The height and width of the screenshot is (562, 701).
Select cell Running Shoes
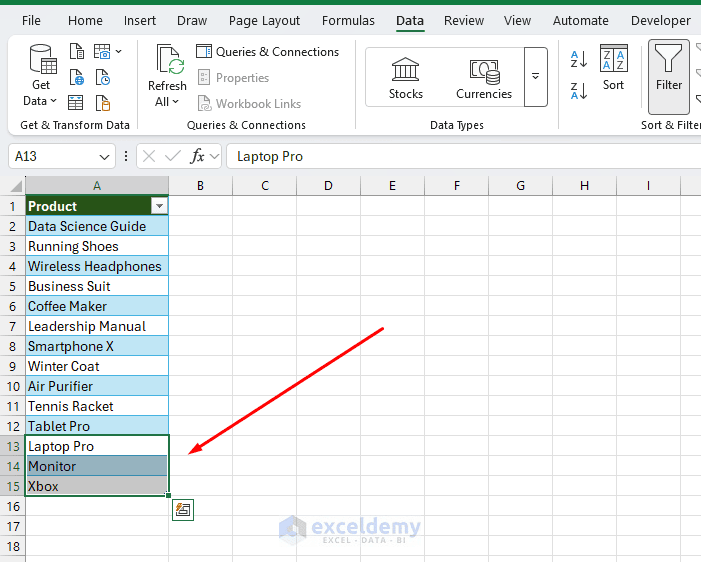(97, 246)
